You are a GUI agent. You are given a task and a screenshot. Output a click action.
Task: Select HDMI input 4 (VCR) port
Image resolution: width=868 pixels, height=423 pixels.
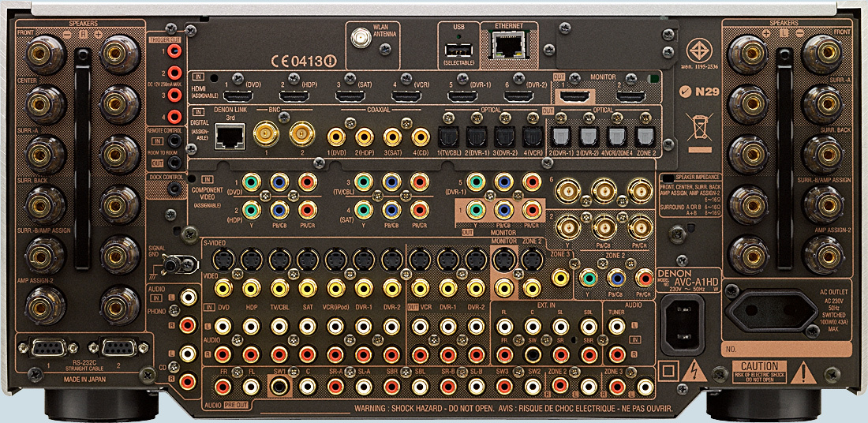pos(406,96)
